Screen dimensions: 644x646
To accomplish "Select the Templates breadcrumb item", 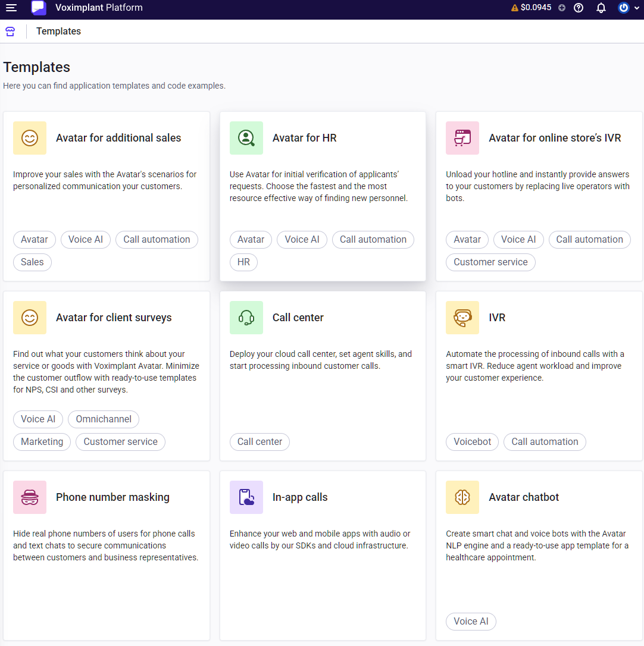I will point(58,32).
